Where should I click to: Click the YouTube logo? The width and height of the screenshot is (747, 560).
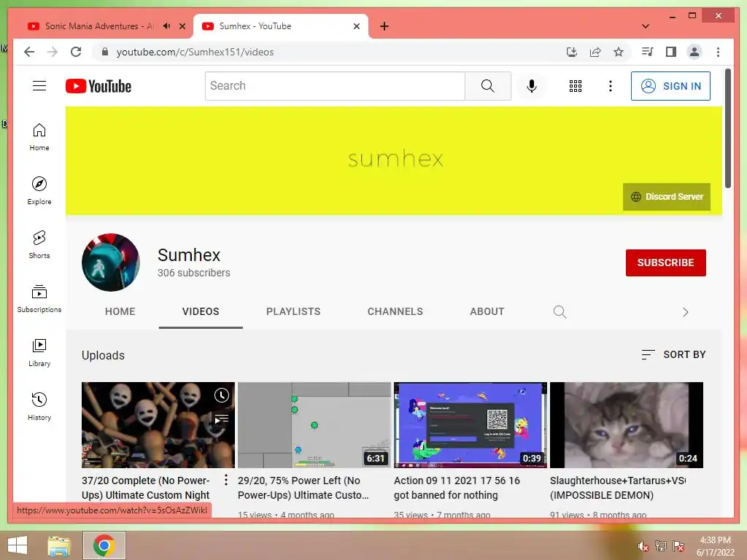98,86
